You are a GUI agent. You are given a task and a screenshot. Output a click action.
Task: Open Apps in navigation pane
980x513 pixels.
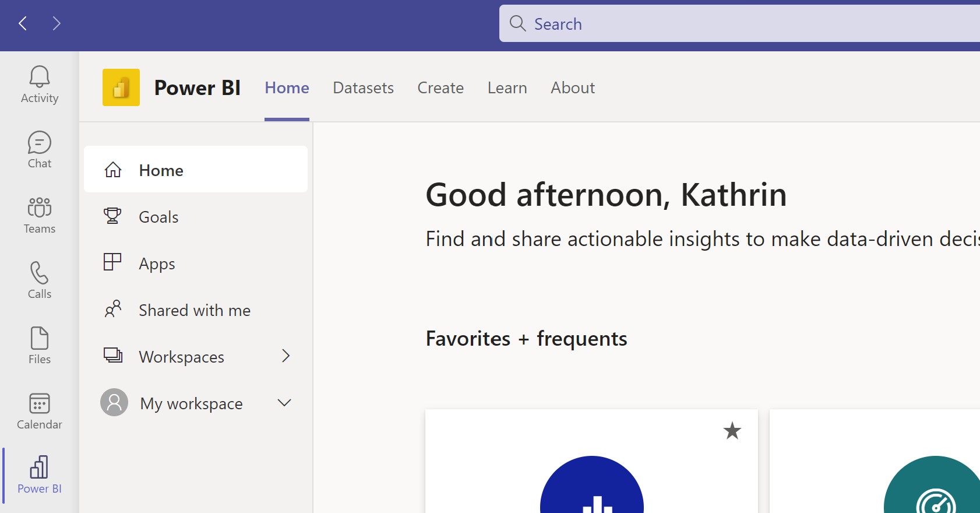point(196,263)
